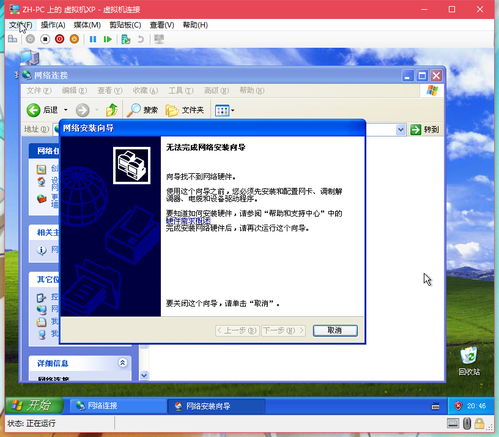This screenshot has height=437, width=499.
Task: Click the Shut Down orange icon
Action: (74, 39)
